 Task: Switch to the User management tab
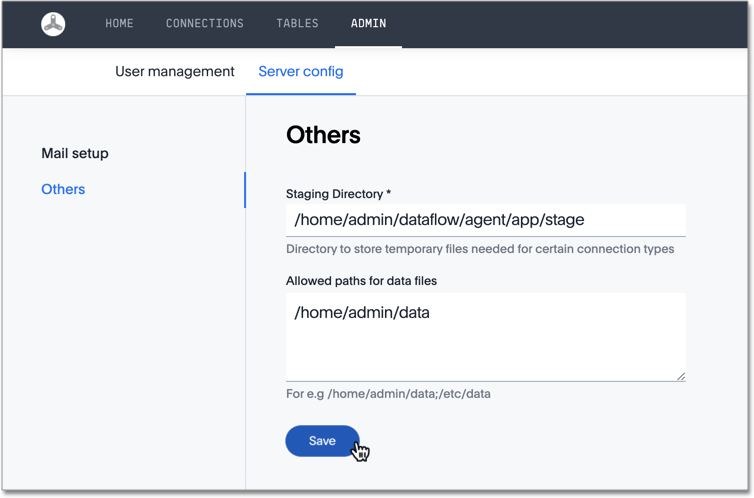pyautogui.click(x=174, y=72)
